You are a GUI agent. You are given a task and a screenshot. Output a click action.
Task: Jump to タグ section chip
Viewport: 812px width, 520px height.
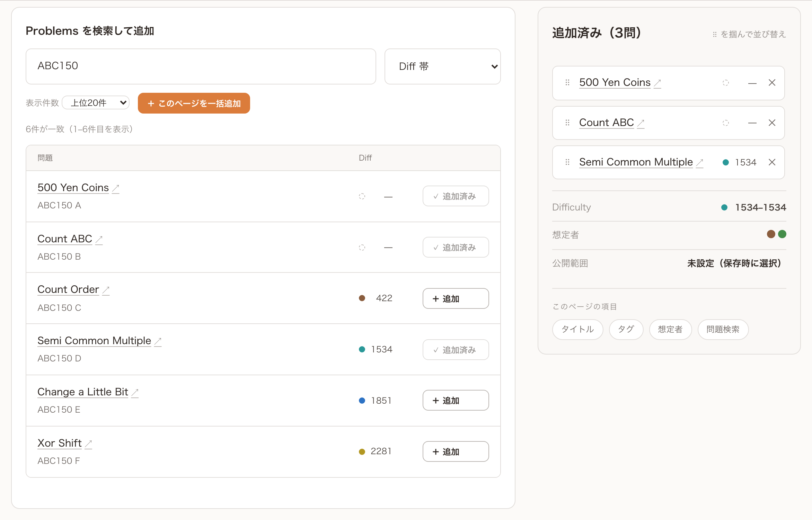point(626,329)
